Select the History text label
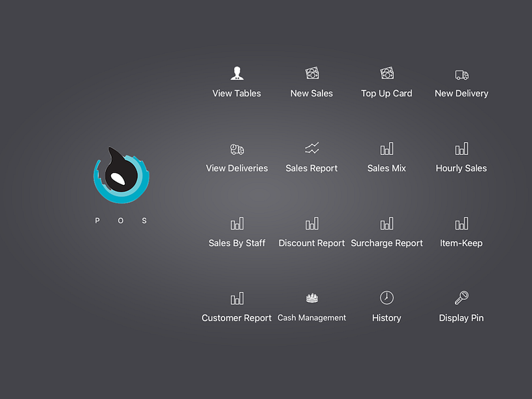 point(387,319)
